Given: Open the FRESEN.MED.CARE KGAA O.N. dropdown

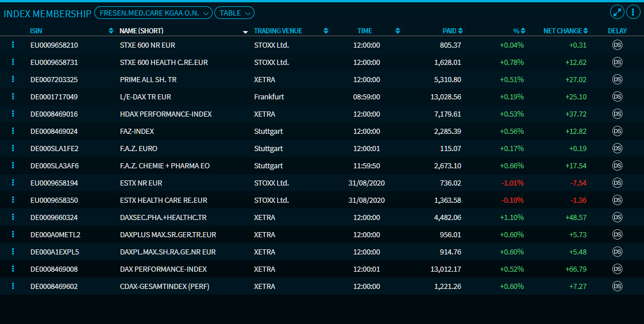Looking at the screenshot, I should tap(153, 13).
